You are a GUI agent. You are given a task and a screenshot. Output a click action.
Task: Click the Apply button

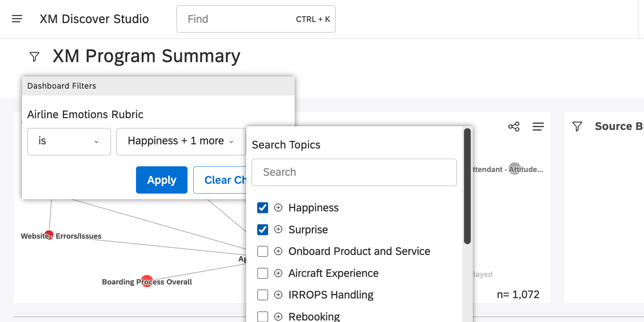point(162,180)
